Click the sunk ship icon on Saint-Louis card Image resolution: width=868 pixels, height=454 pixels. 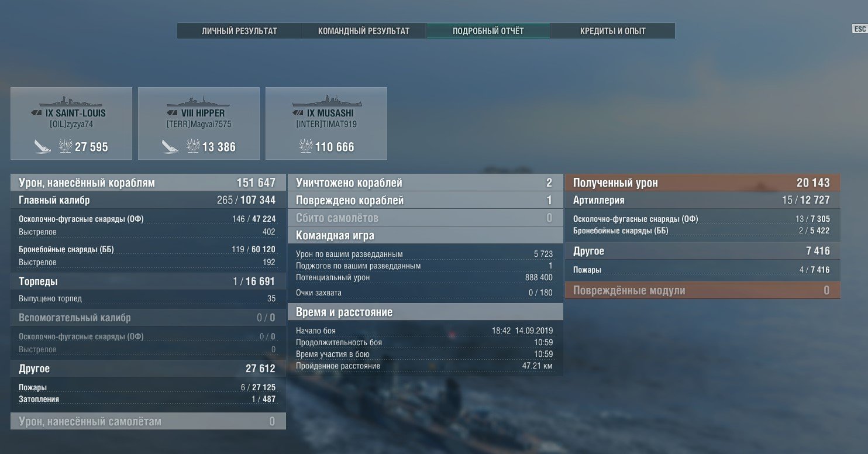pyautogui.click(x=42, y=146)
